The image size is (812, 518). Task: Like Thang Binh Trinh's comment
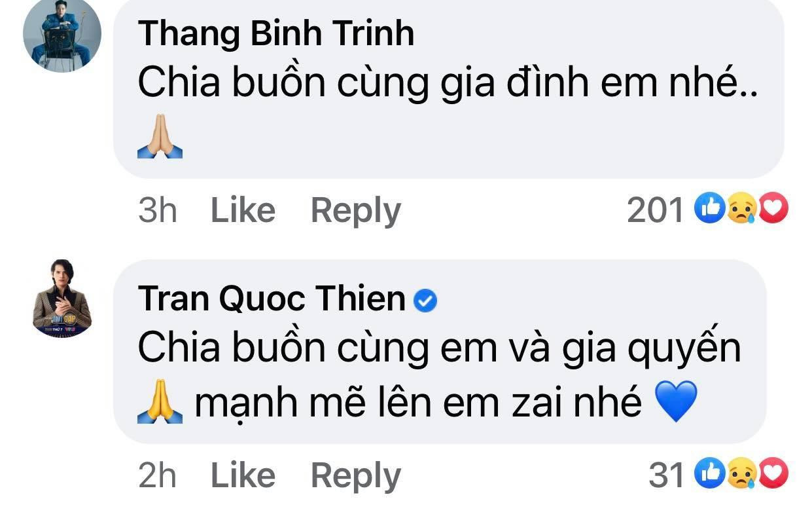point(243,211)
